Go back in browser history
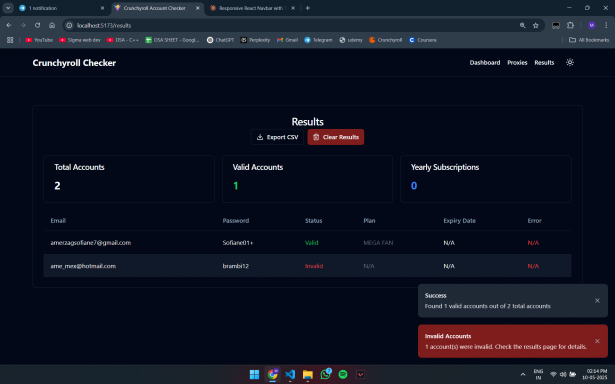Screen dimensions: 615x384 tap(9, 25)
